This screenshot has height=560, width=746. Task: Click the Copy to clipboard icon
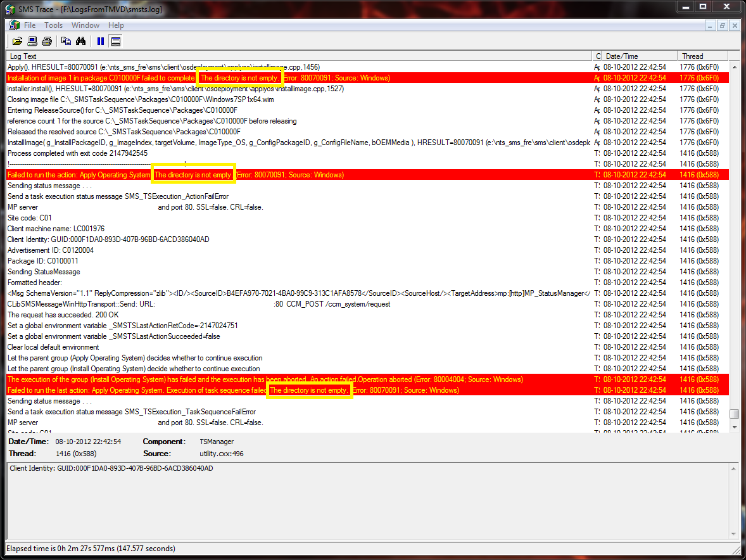pyautogui.click(x=66, y=41)
